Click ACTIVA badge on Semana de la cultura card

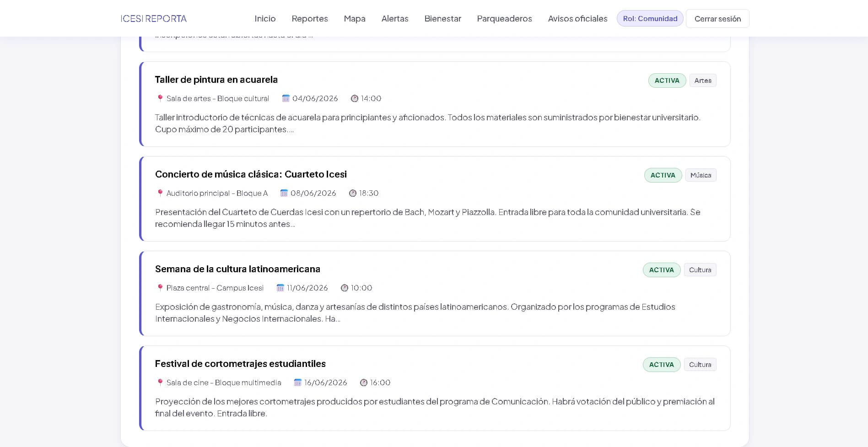click(x=662, y=270)
